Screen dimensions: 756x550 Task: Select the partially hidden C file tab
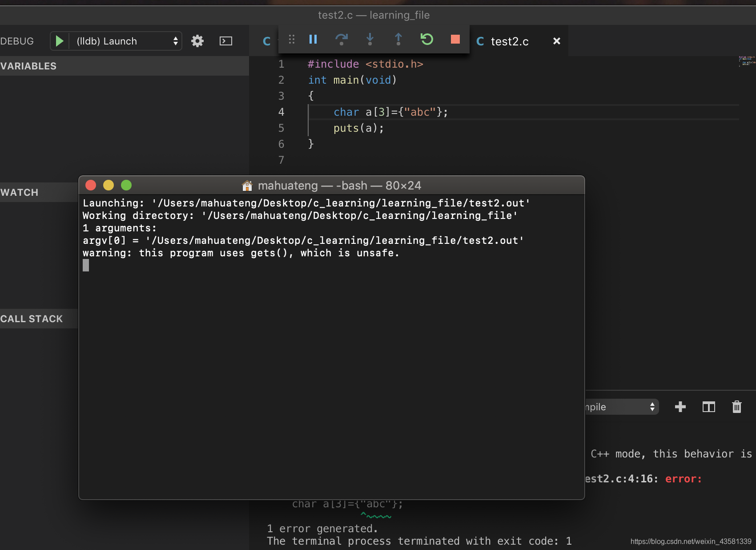(267, 41)
